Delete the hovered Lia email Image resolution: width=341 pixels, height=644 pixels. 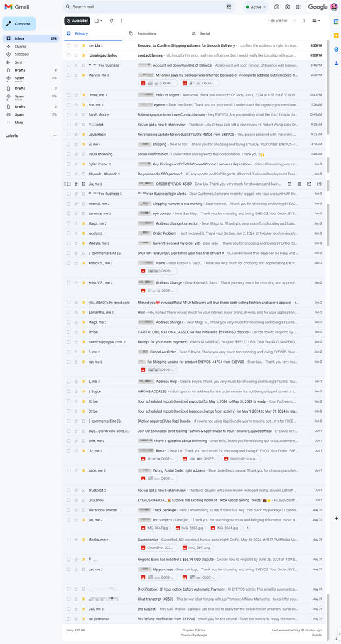coord(299,184)
